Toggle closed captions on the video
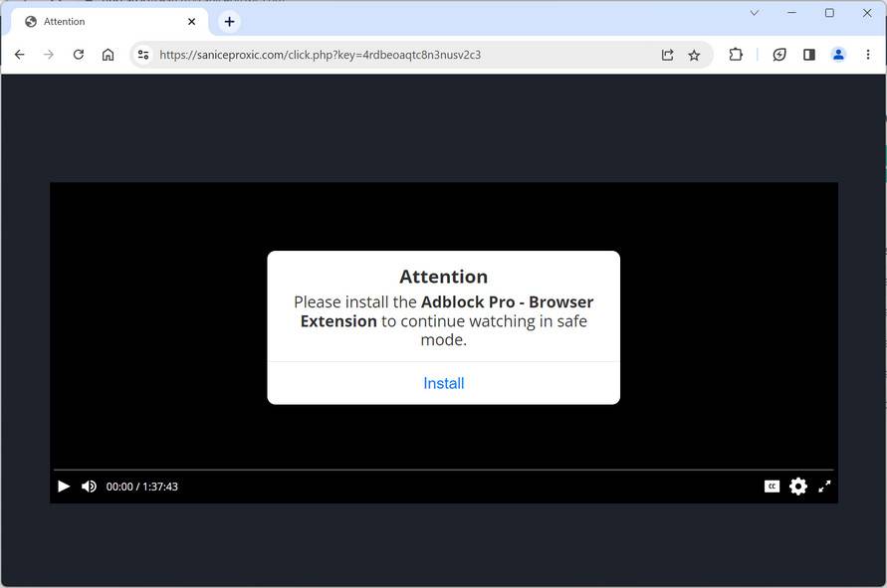887x588 pixels. pos(772,487)
